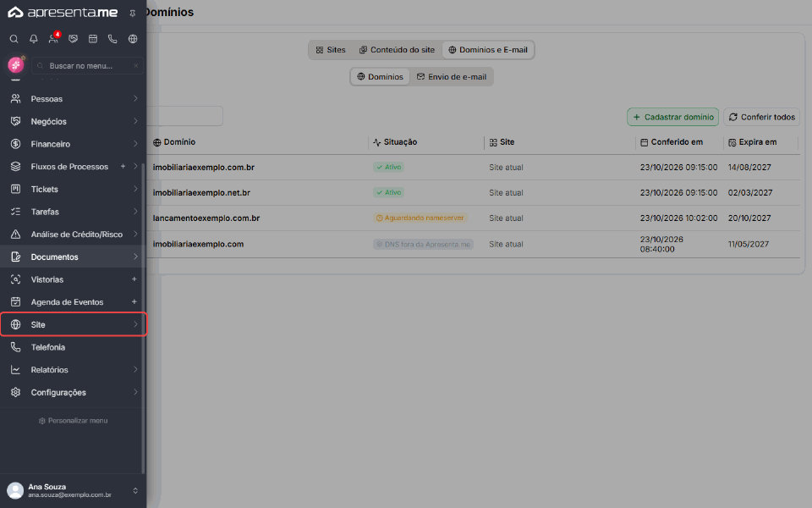Expand the Configurações menu chevron
The height and width of the screenshot is (508, 812).
tap(135, 392)
